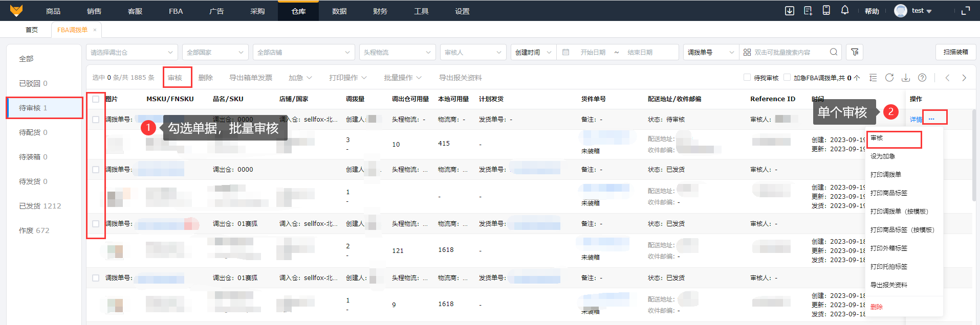Adjust row height with line-spacing icon
Viewport: 980px width, 325px height.
(x=873, y=78)
